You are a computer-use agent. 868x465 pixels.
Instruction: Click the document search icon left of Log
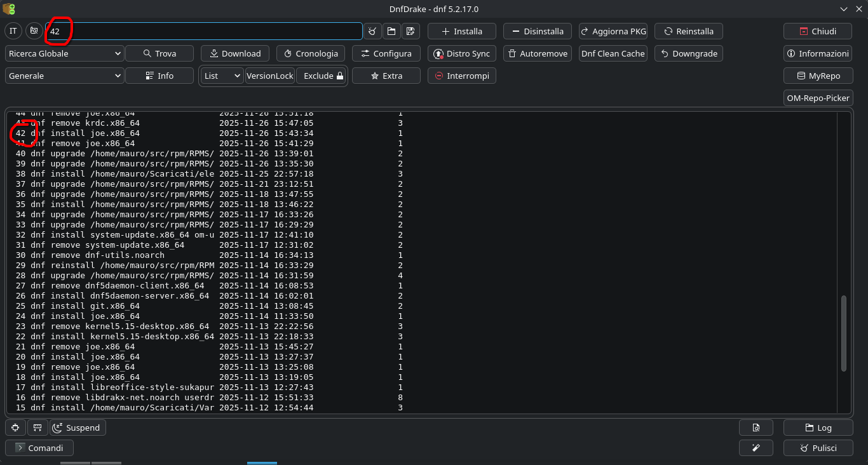(756, 428)
